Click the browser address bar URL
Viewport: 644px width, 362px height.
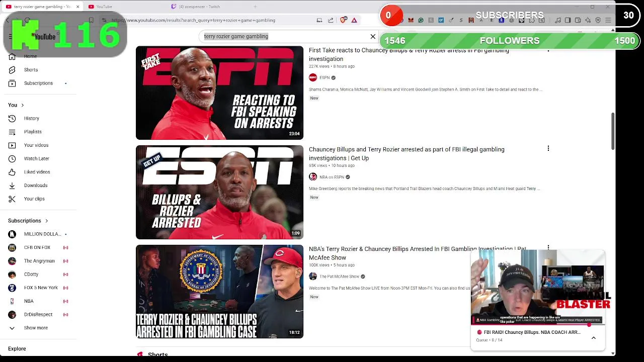(193, 20)
